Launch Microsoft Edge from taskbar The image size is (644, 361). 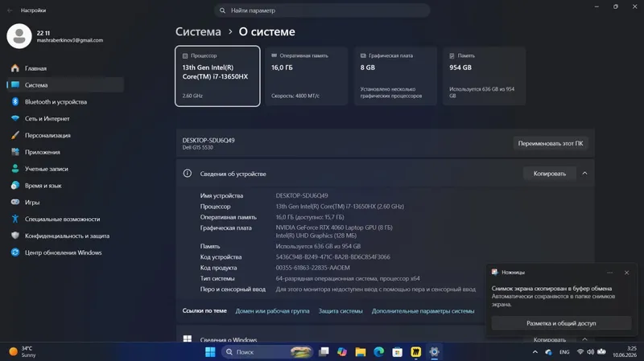[x=378, y=352]
